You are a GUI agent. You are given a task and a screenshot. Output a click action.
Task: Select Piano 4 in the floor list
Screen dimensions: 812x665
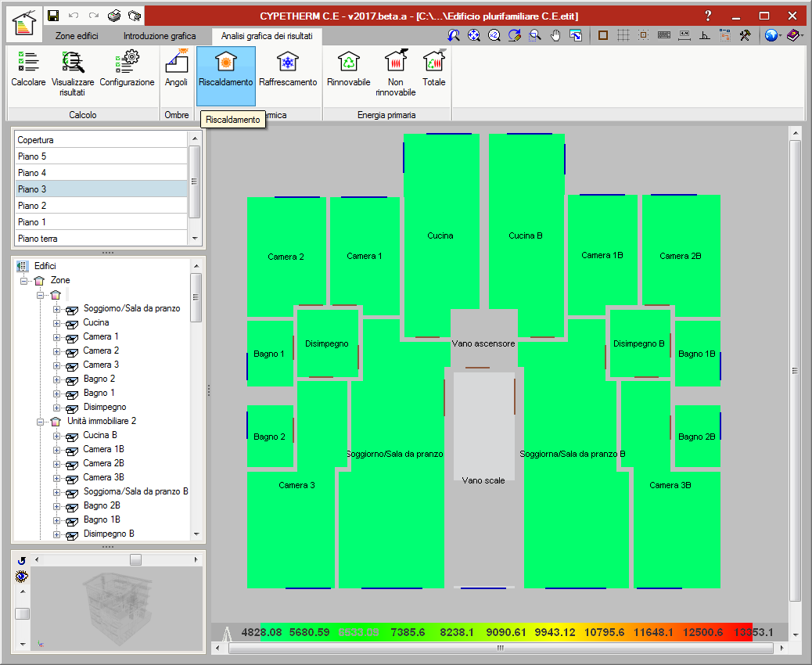(x=101, y=173)
